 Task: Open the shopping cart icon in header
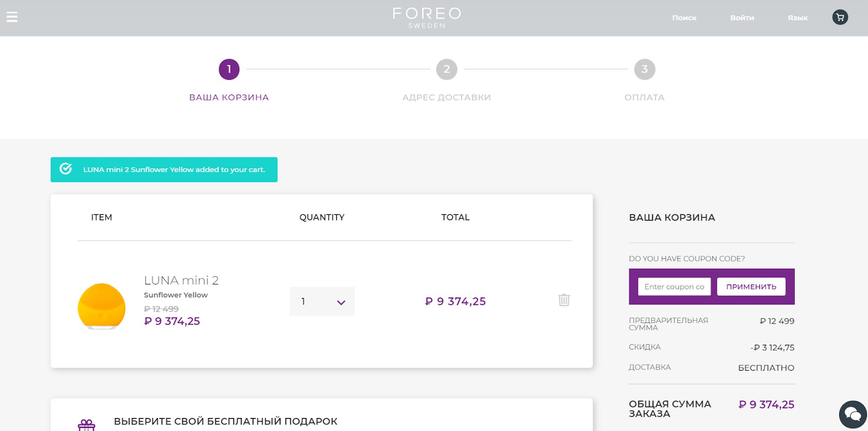click(x=840, y=17)
